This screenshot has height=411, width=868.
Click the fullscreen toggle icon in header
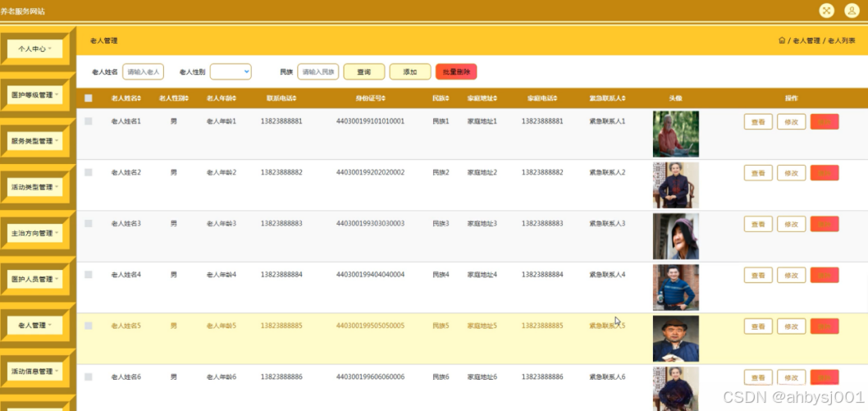pos(826,11)
